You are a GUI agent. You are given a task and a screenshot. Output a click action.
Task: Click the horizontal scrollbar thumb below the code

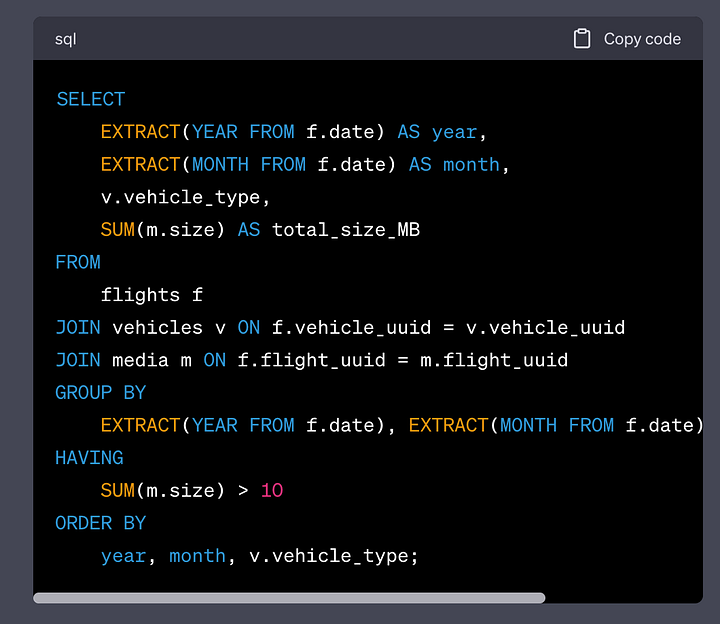coord(289,598)
